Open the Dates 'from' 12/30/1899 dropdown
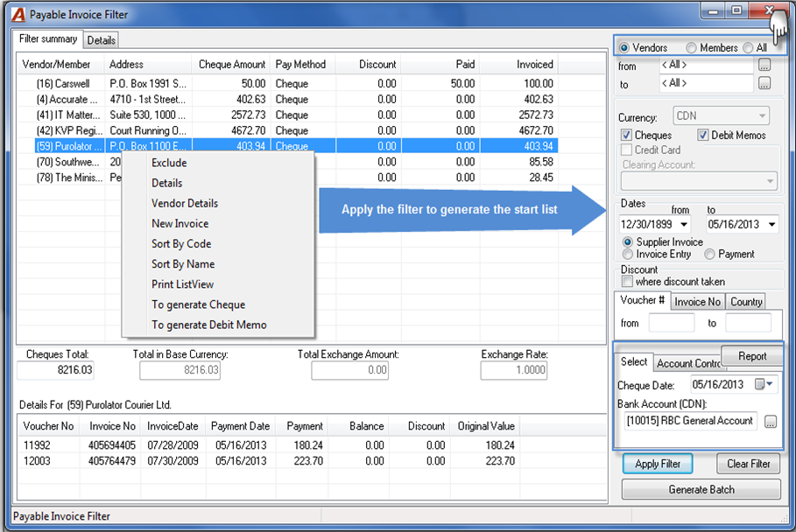Image resolution: width=796 pixels, height=532 pixels. click(684, 224)
